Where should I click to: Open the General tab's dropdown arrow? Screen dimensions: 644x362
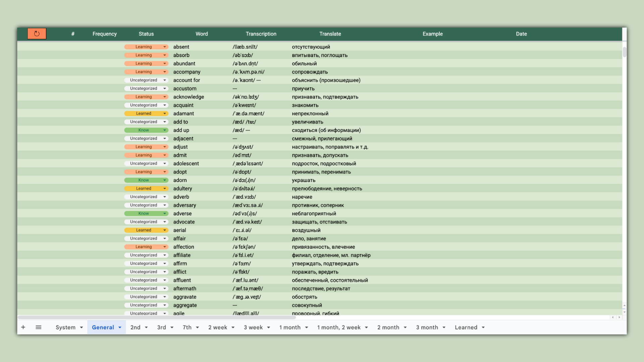[x=120, y=327]
